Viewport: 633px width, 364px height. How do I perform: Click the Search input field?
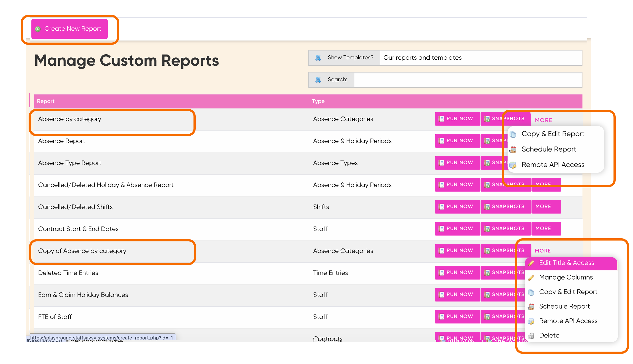coord(468,80)
